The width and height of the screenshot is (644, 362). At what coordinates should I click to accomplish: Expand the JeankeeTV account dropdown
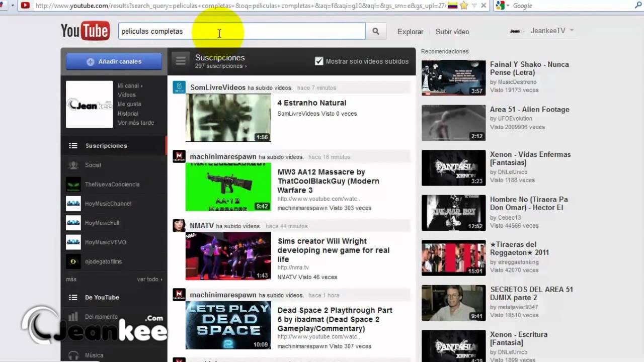572,31
